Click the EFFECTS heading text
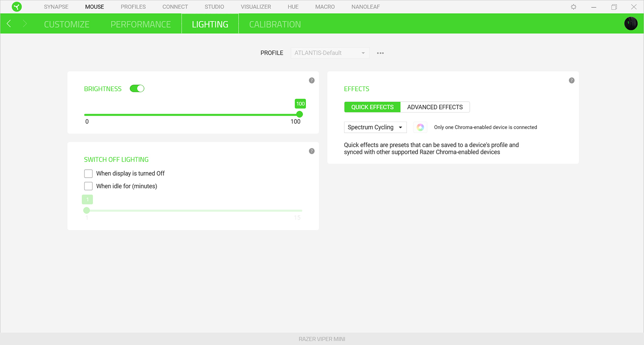 point(357,89)
